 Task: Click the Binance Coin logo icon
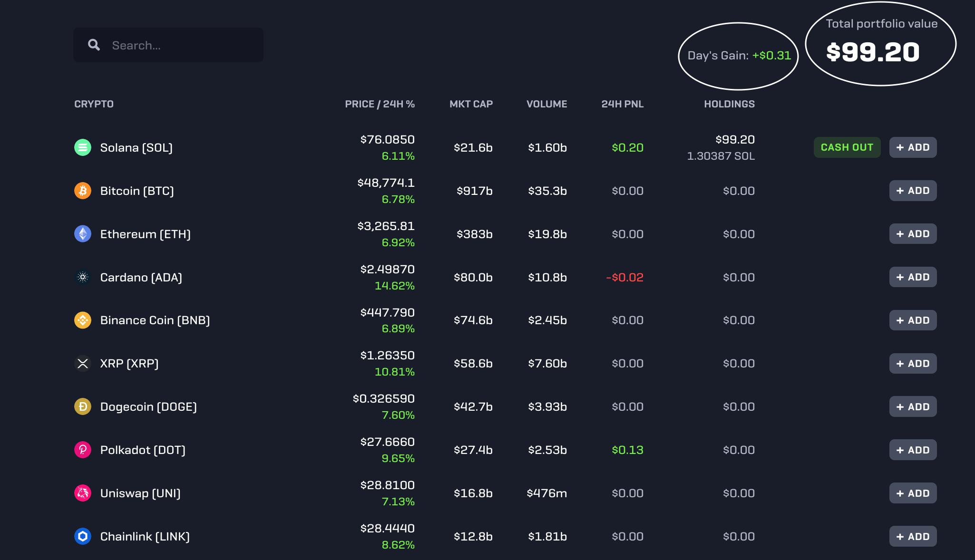point(83,320)
